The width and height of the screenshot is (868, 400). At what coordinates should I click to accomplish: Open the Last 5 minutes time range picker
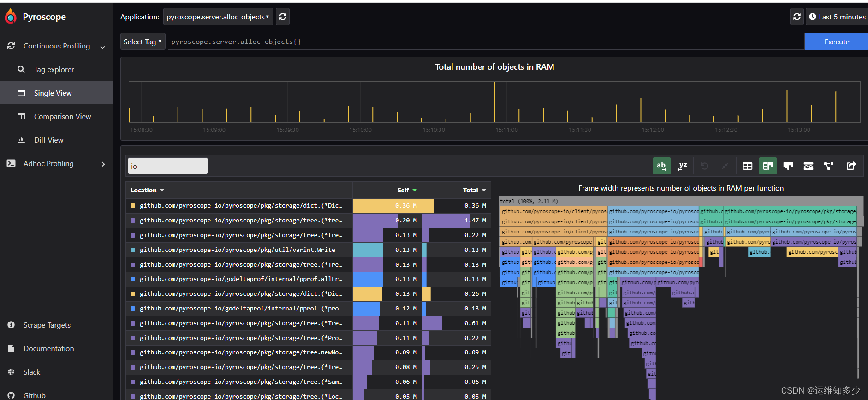837,17
